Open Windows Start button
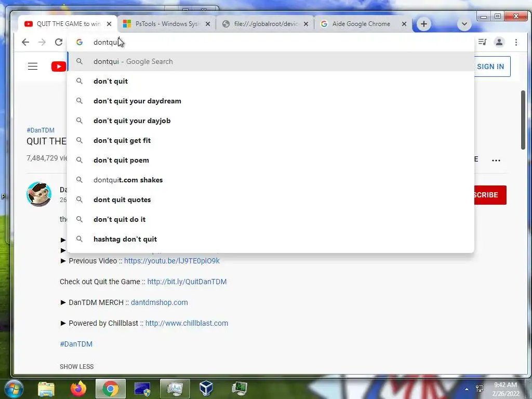The image size is (532, 399). [13, 389]
